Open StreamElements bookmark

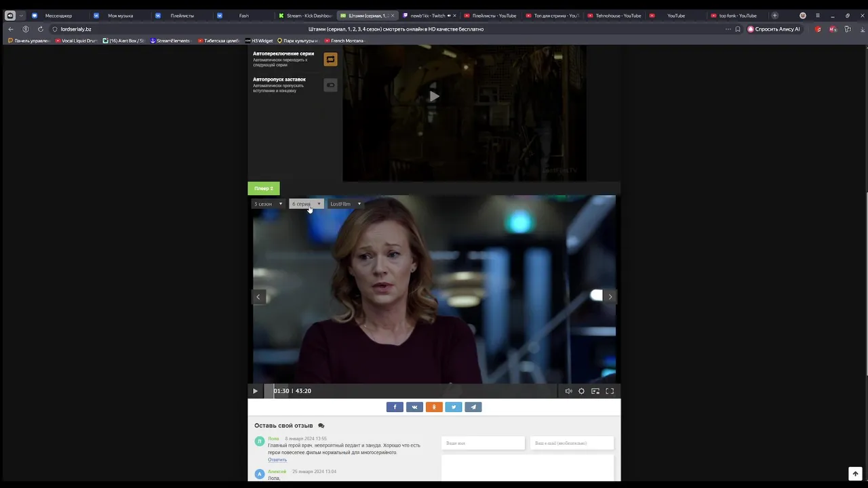click(x=170, y=41)
